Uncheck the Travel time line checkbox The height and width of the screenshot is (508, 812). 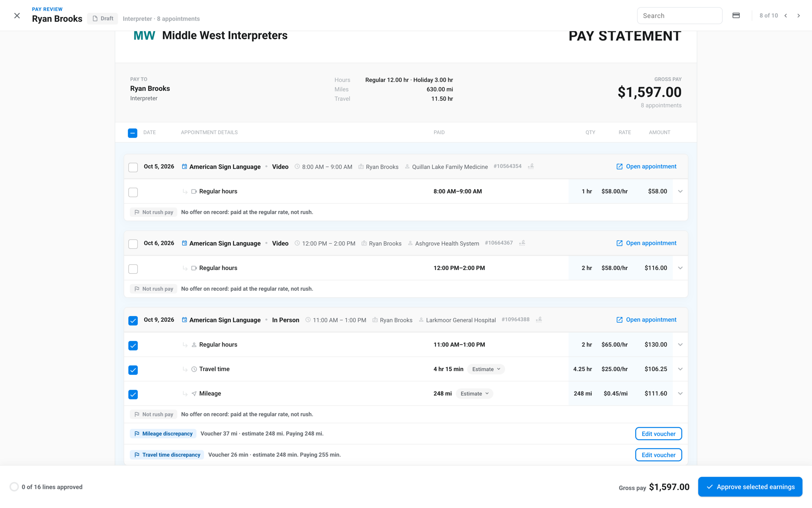point(133,370)
